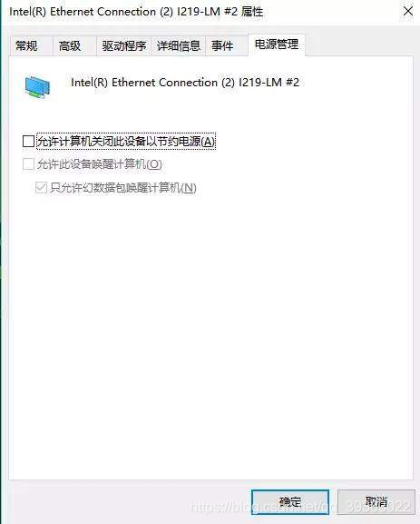420x524 pixels.
Task: Click the greyed label 只允许幻数据包唤醒计算机(N)
Action: 122,187
